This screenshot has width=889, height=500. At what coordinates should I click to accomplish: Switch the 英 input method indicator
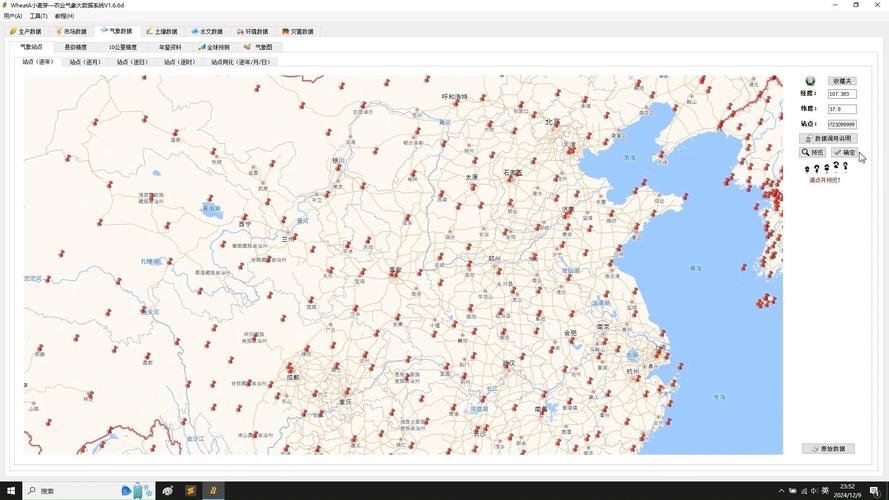825,491
